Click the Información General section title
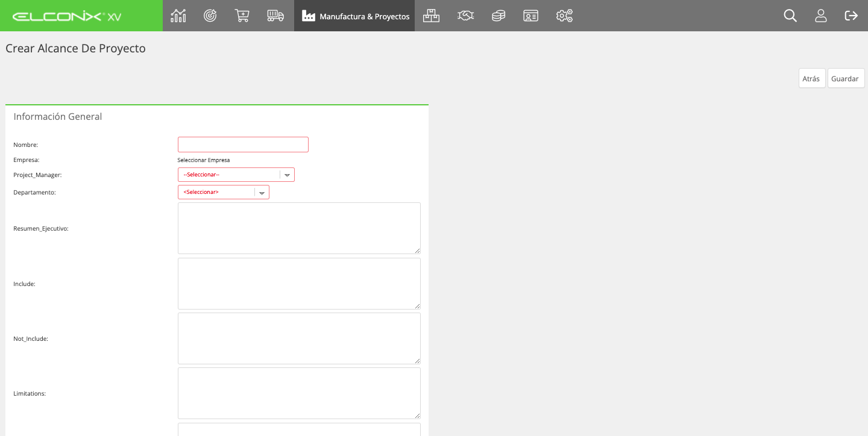The image size is (868, 436). click(x=58, y=116)
